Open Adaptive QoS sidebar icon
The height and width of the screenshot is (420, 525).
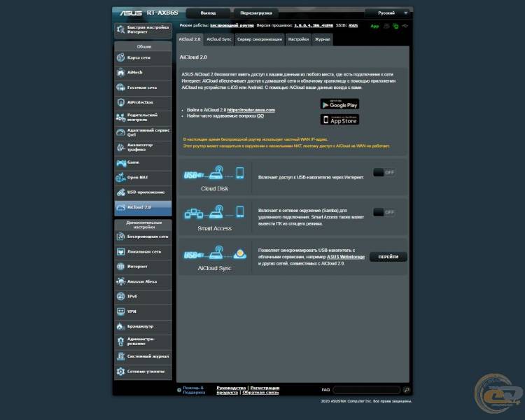[x=121, y=132]
